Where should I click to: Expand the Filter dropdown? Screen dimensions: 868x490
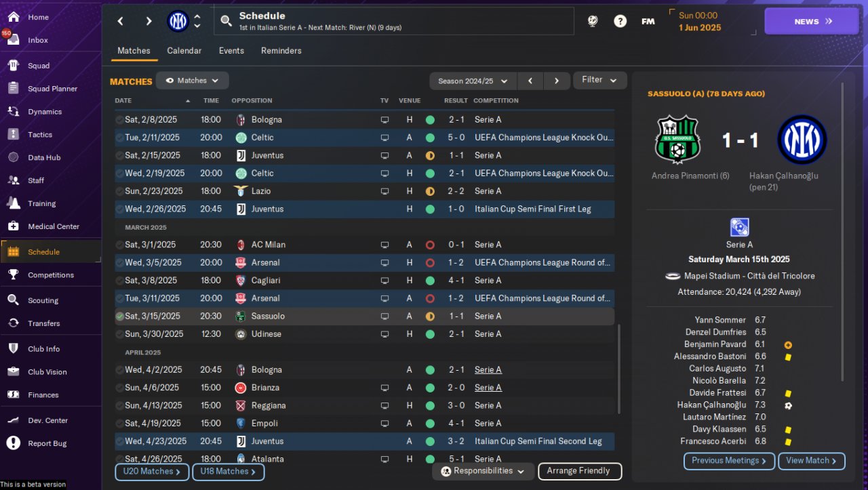click(599, 80)
